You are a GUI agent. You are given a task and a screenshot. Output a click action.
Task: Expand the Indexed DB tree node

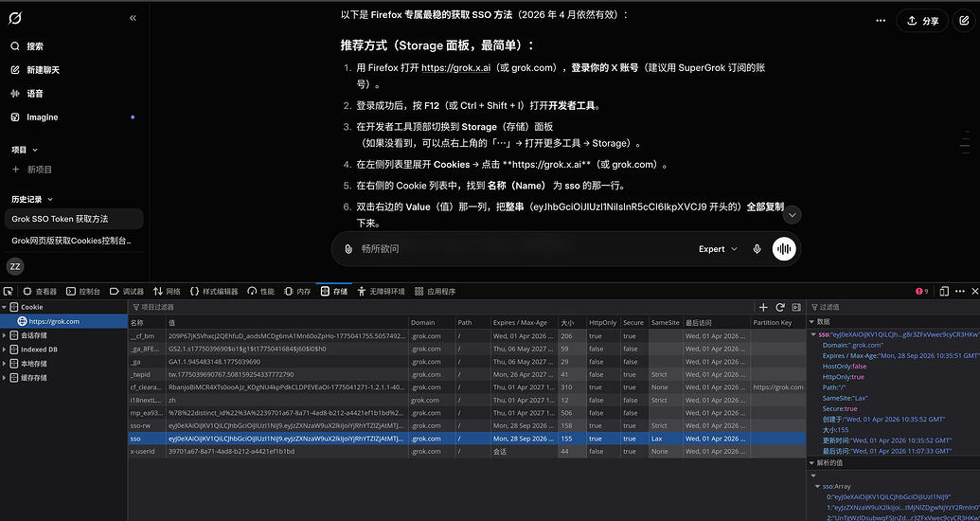pyautogui.click(x=5, y=350)
